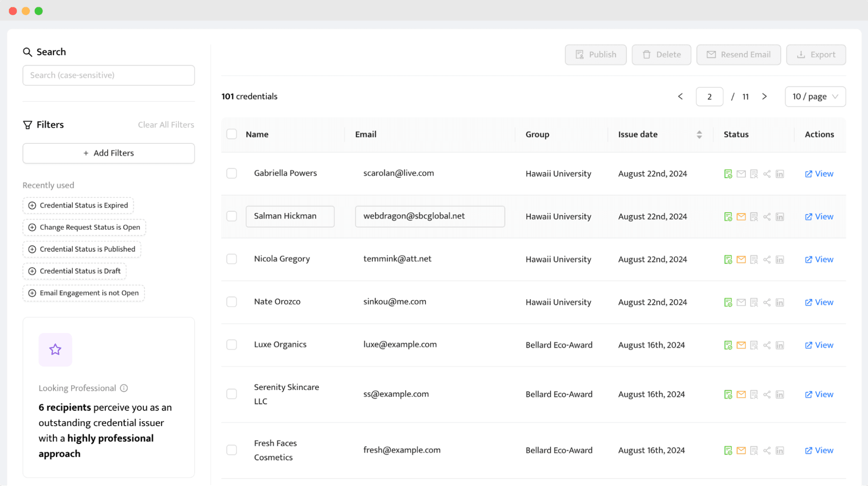The image size is (868, 486).
Task: Open View link for Gabriella Powers
Action: coord(819,174)
